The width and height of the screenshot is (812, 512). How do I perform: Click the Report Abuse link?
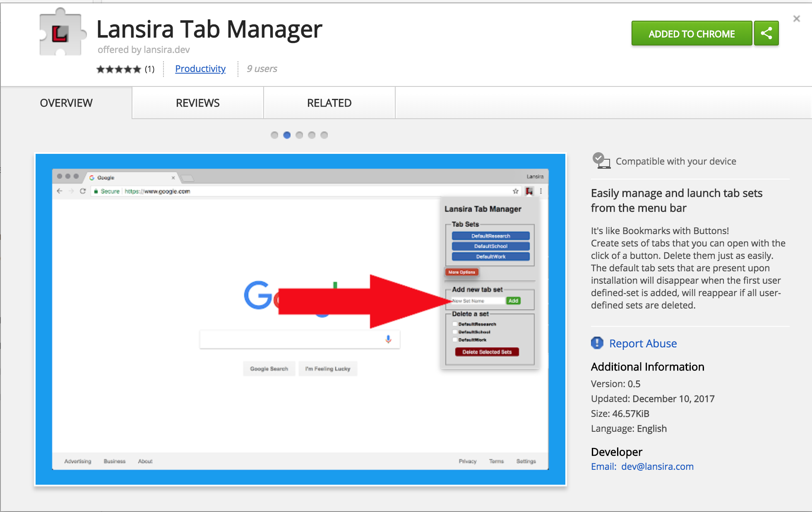coord(643,343)
